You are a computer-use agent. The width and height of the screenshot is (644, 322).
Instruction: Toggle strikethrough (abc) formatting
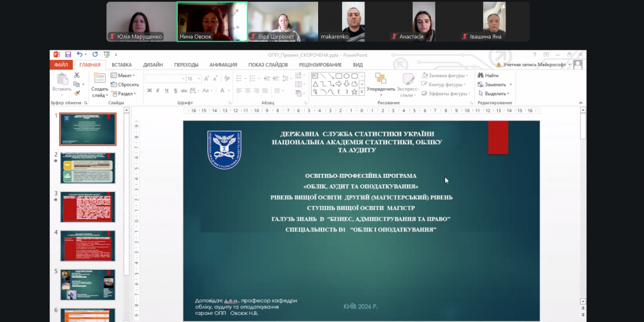(x=184, y=90)
